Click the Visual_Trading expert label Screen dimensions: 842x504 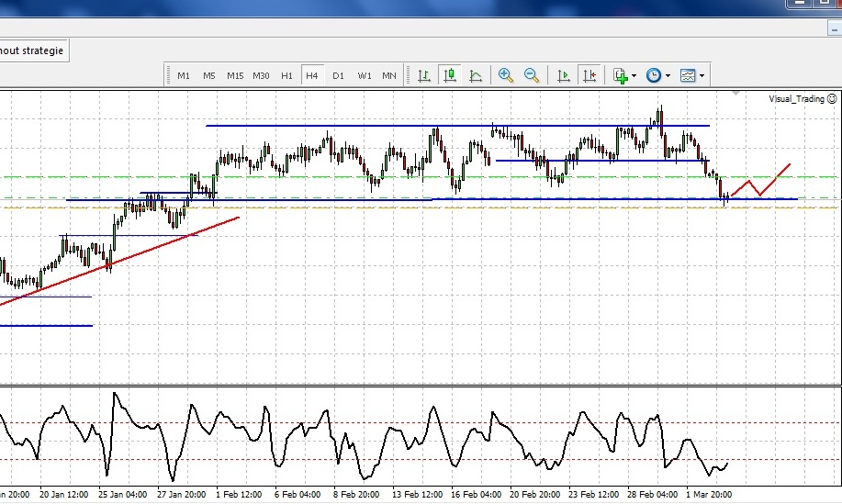point(796,99)
